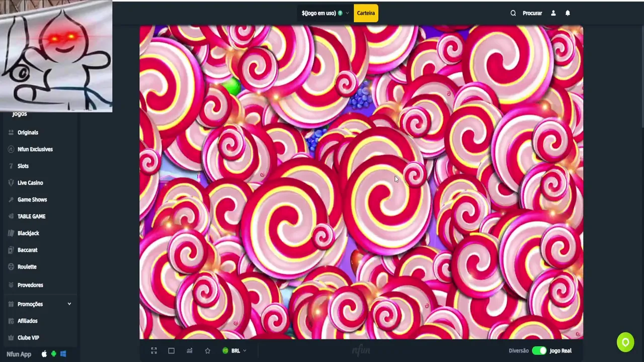Open the Afiliados page link
644x362 pixels.
(28, 321)
